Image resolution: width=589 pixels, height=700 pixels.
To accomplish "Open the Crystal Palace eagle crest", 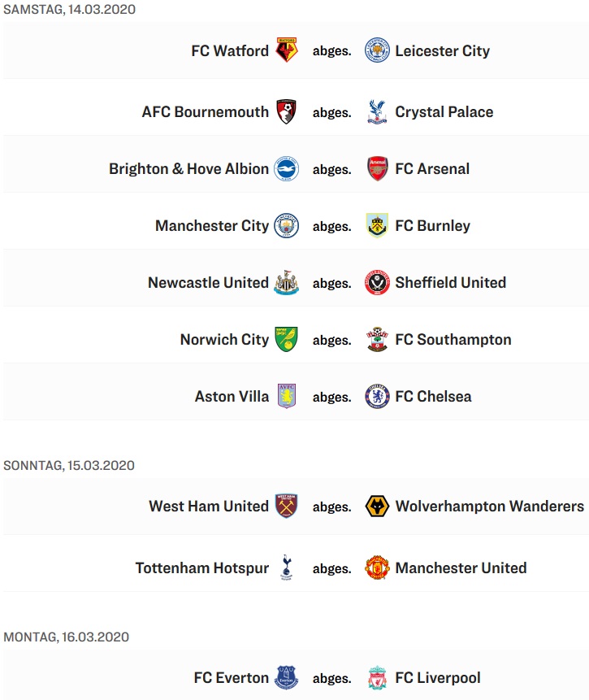I will pos(377,111).
